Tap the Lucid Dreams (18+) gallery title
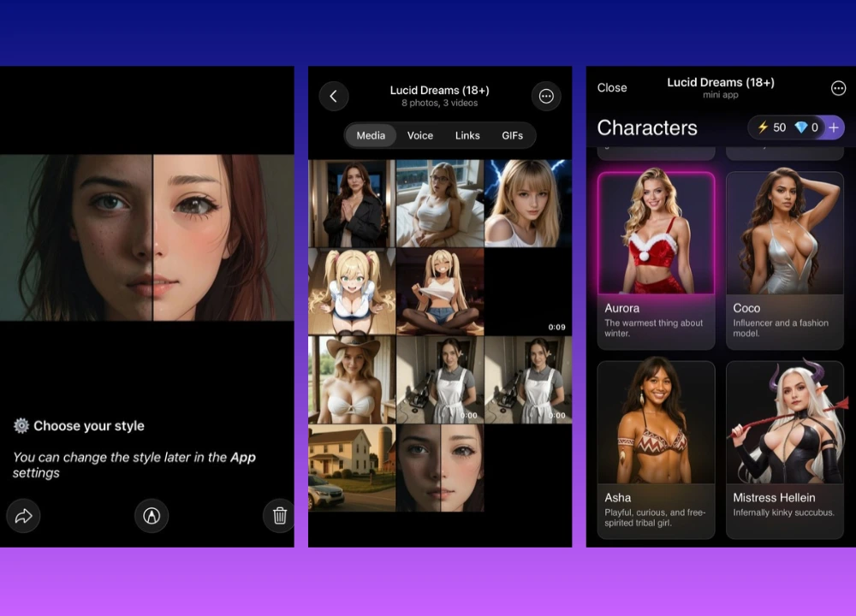The image size is (856, 616). click(x=439, y=90)
